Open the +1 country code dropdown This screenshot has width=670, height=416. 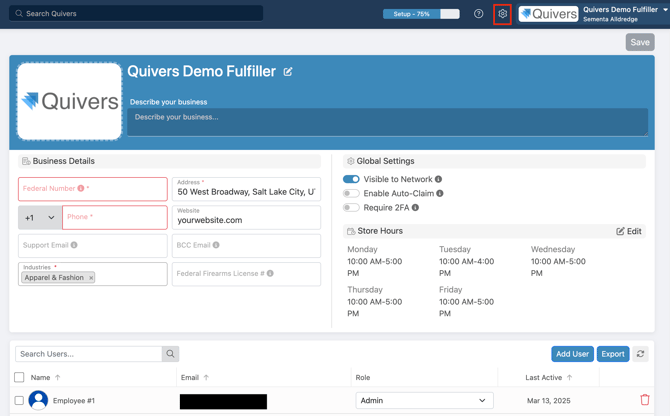click(40, 218)
